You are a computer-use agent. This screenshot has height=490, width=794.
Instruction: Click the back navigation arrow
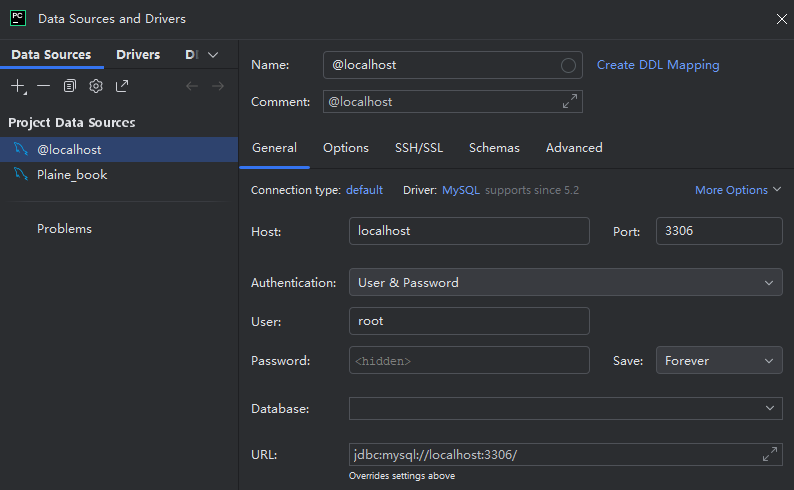192,86
